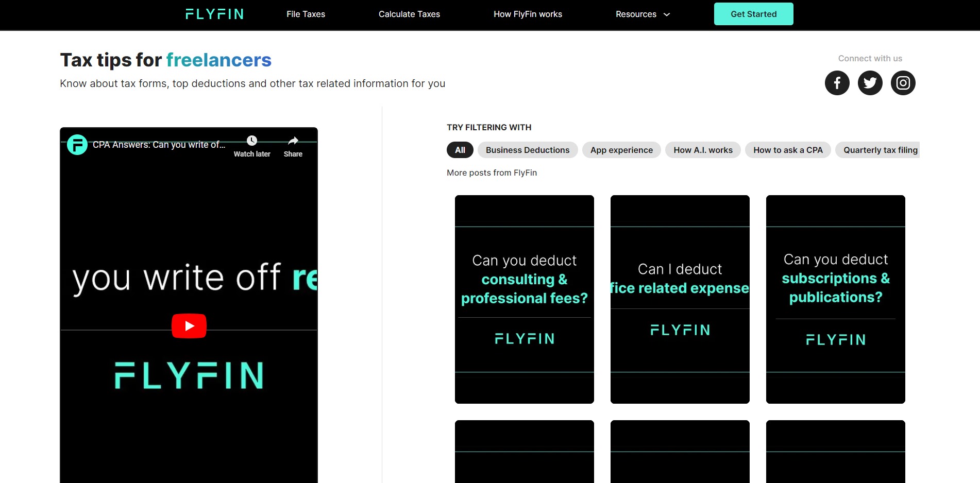Filter posts by Business Deductions
Screen dimensions: 980x483
point(528,150)
